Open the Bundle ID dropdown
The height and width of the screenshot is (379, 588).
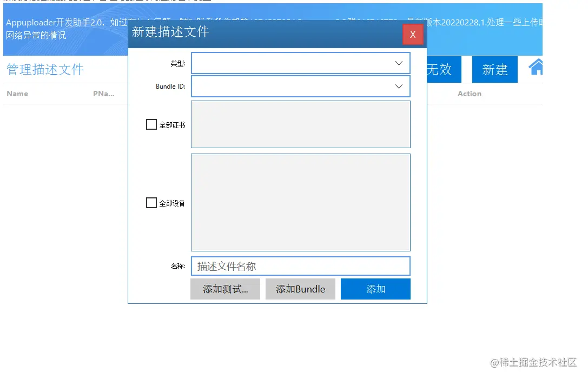[301, 86]
